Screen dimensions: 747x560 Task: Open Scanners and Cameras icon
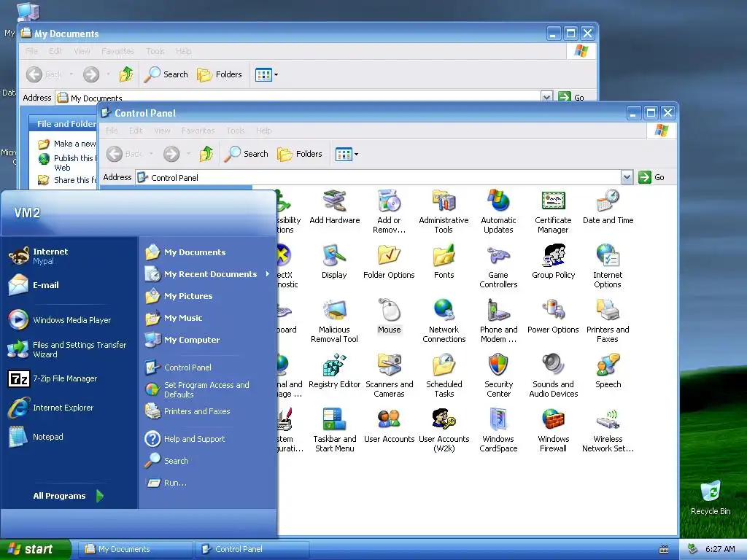390,376
